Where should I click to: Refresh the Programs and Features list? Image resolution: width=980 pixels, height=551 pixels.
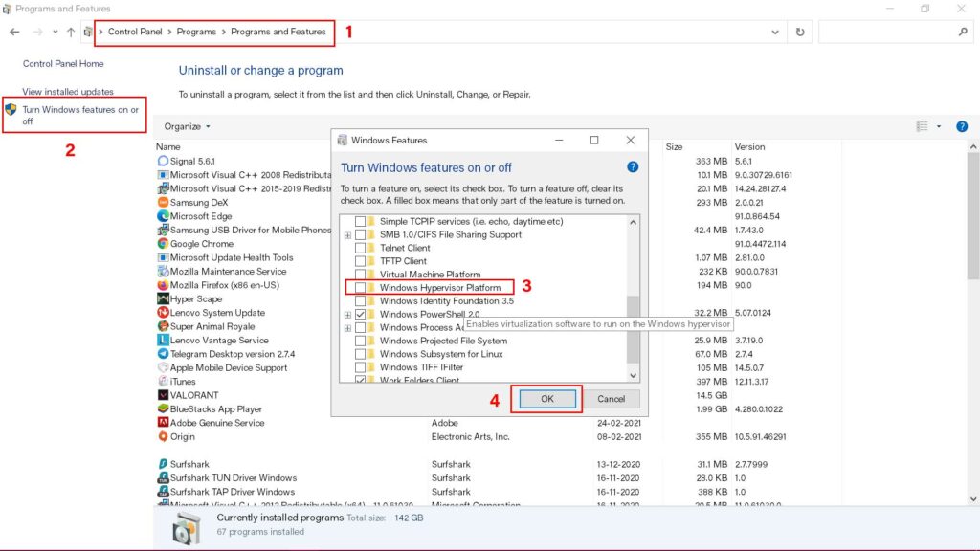click(800, 32)
